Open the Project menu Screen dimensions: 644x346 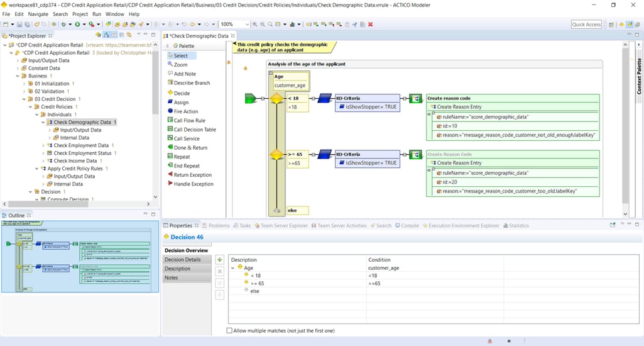pos(80,14)
